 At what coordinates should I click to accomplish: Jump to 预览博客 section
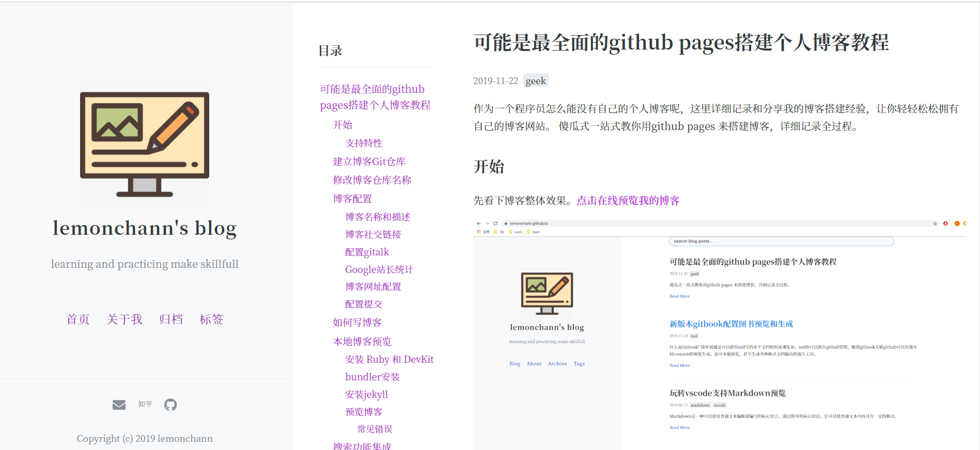(x=364, y=412)
